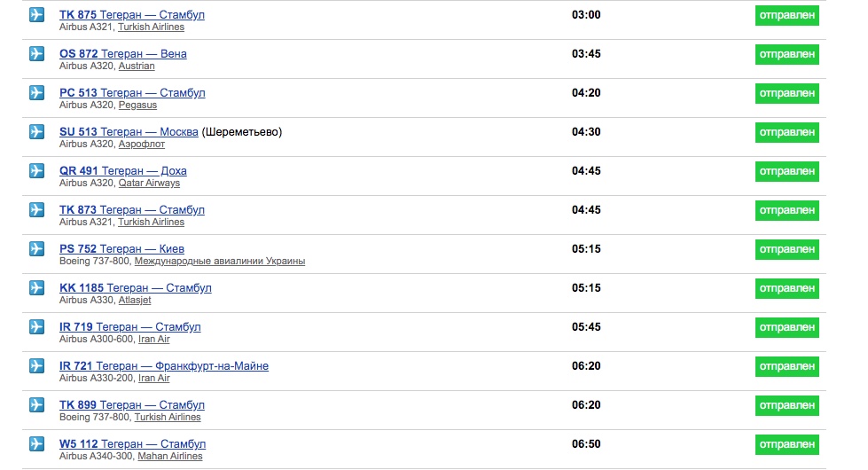868x470 pixels.
Task: Open flight PC 513 Тегеран — Стамбул
Action: tap(132, 93)
